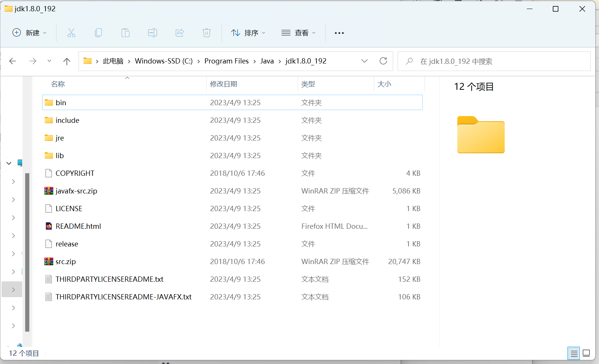Open the 新建 dropdown menu
The height and width of the screenshot is (364, 599).
[x=30, y=33]
